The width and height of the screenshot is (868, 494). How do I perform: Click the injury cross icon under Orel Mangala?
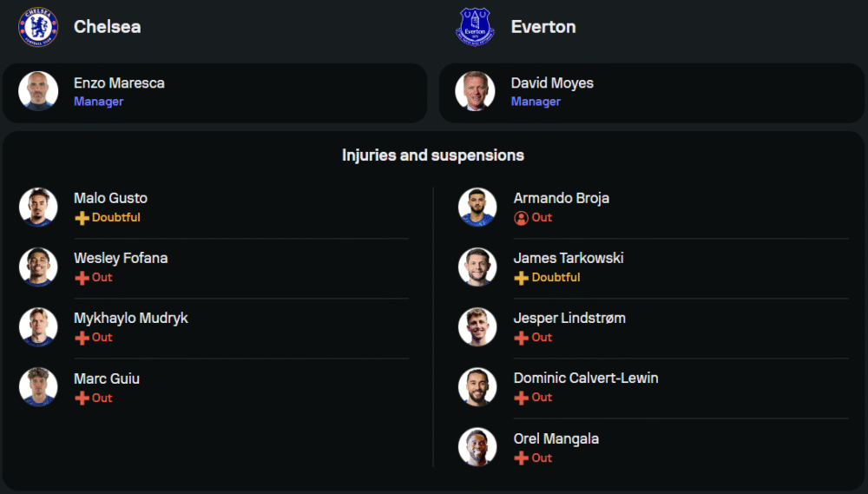click(x=522, y=458)
